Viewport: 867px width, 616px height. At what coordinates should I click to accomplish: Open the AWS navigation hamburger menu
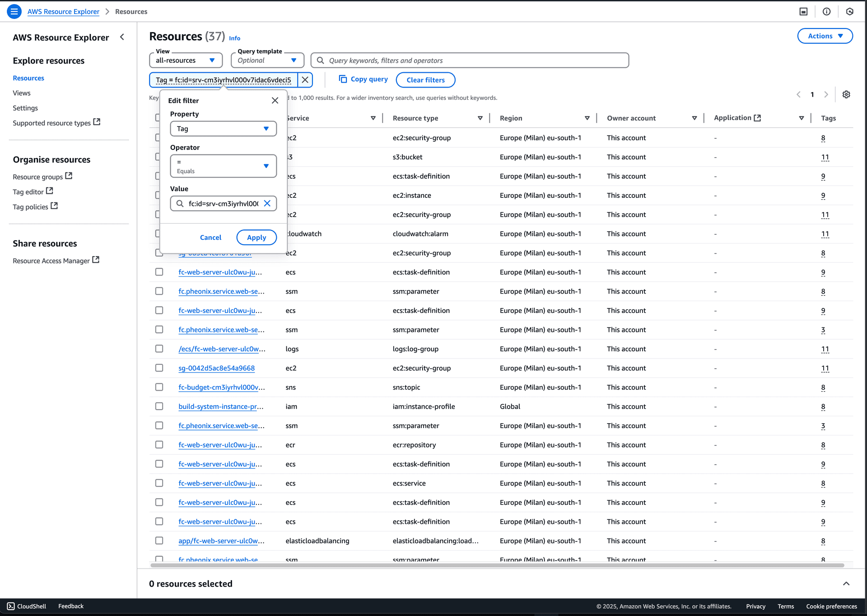coord(14,11)
